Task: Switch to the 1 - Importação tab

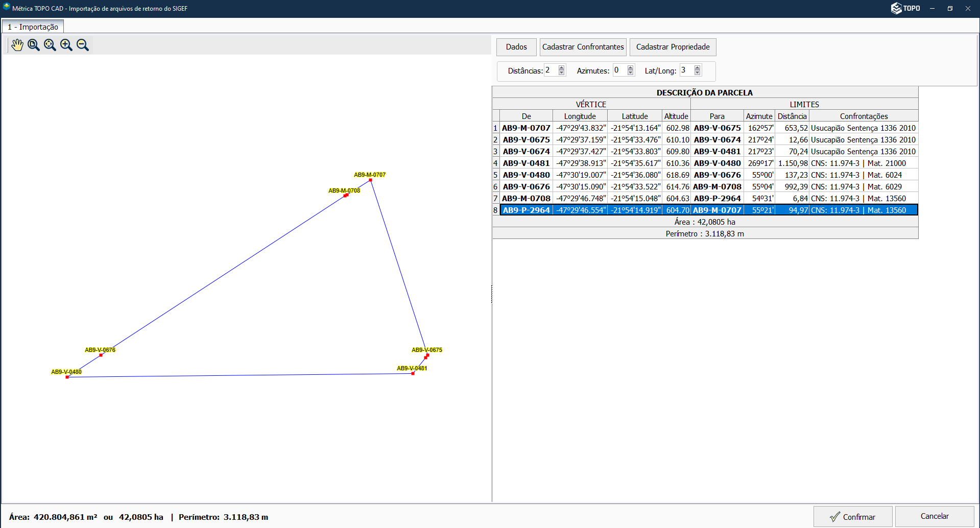Action: coord(33,27)
